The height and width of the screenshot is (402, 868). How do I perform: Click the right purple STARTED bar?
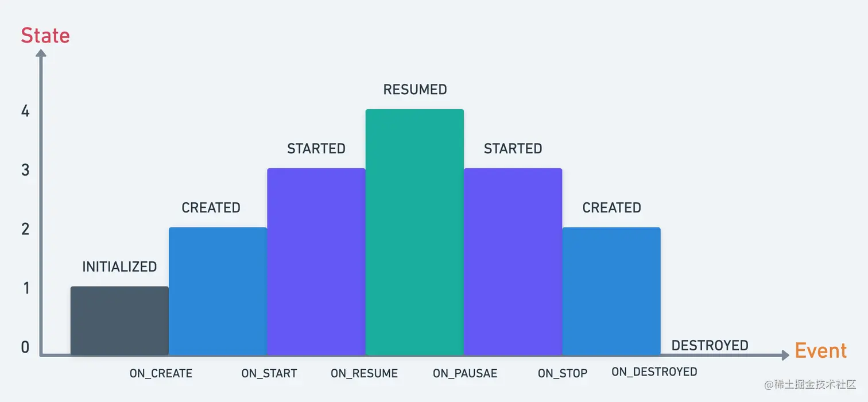tap(513, 261)
